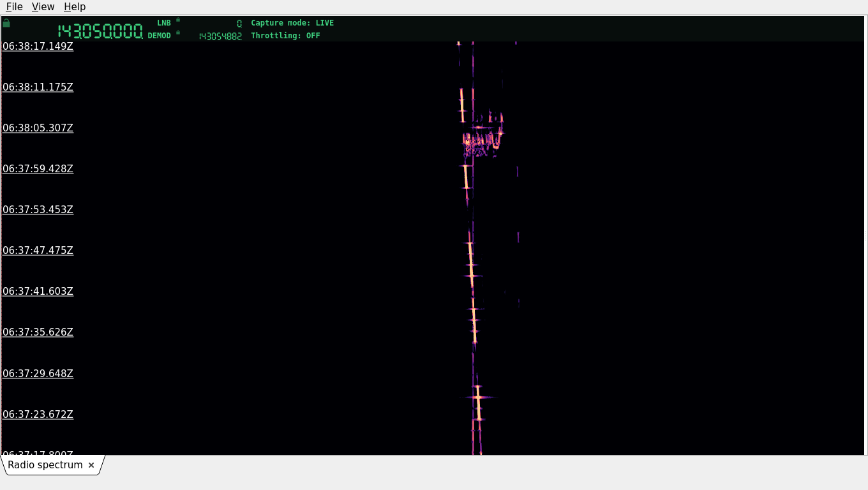Click the side panel splitter handle on right edge
This screenshot has height=490, width=868.
click(866, 235)
